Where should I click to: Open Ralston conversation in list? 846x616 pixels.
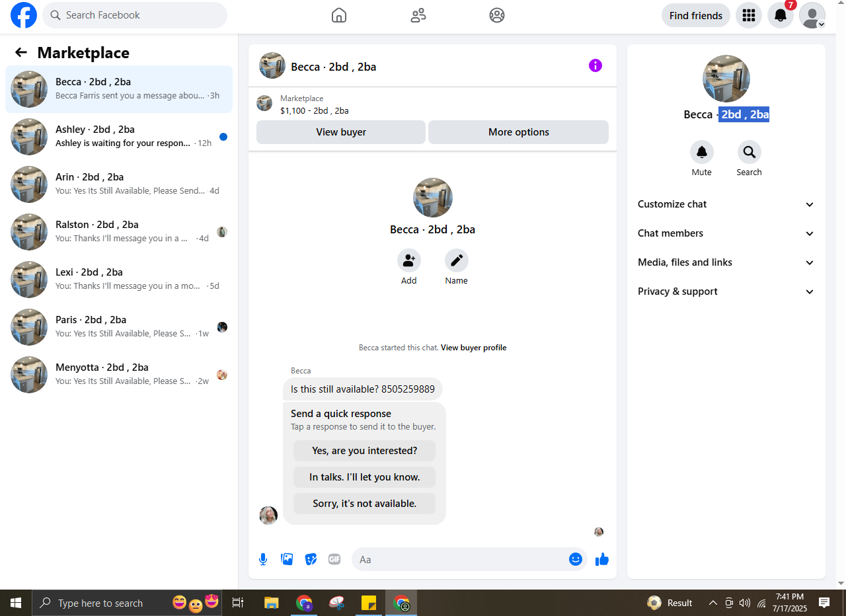[x=119, y=232]
